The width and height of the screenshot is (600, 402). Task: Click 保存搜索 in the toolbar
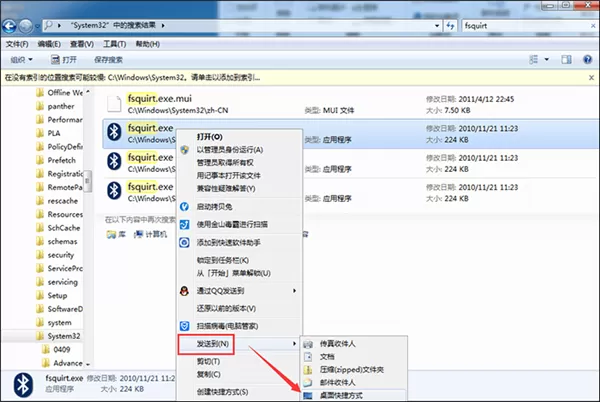tap(108, 60)
